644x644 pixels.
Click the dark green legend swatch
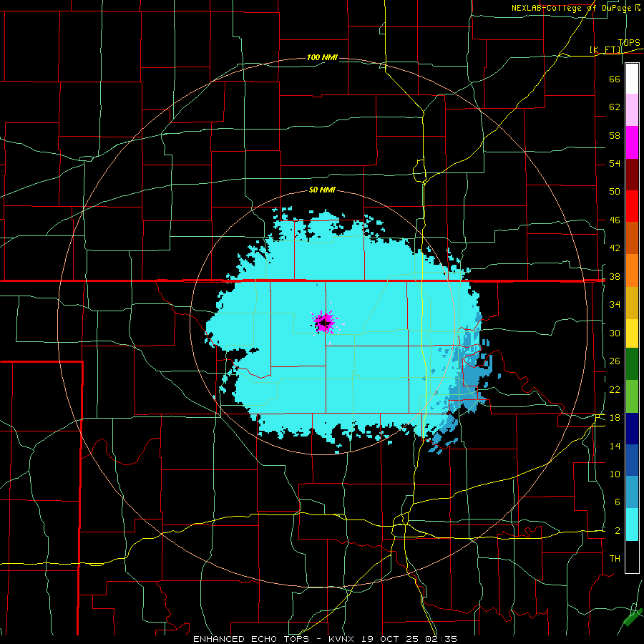coord(632,364)
